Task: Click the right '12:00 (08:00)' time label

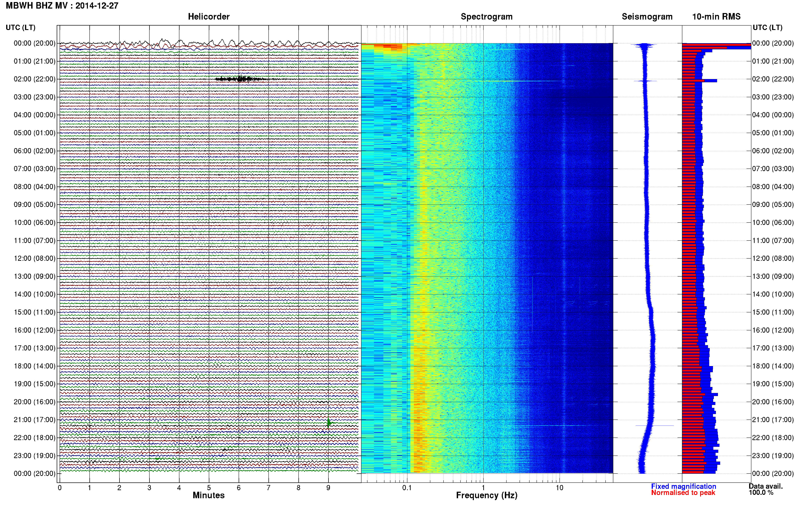Action: click(773, 258)
